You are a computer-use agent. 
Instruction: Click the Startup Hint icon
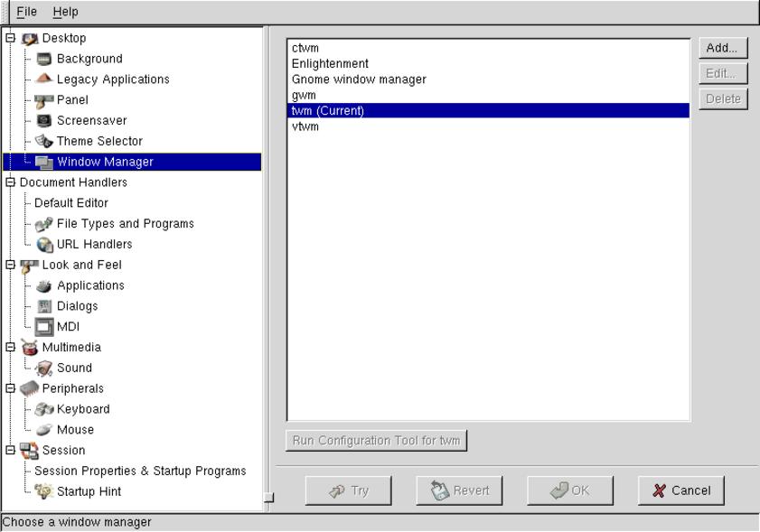click(x=44, y=491)
